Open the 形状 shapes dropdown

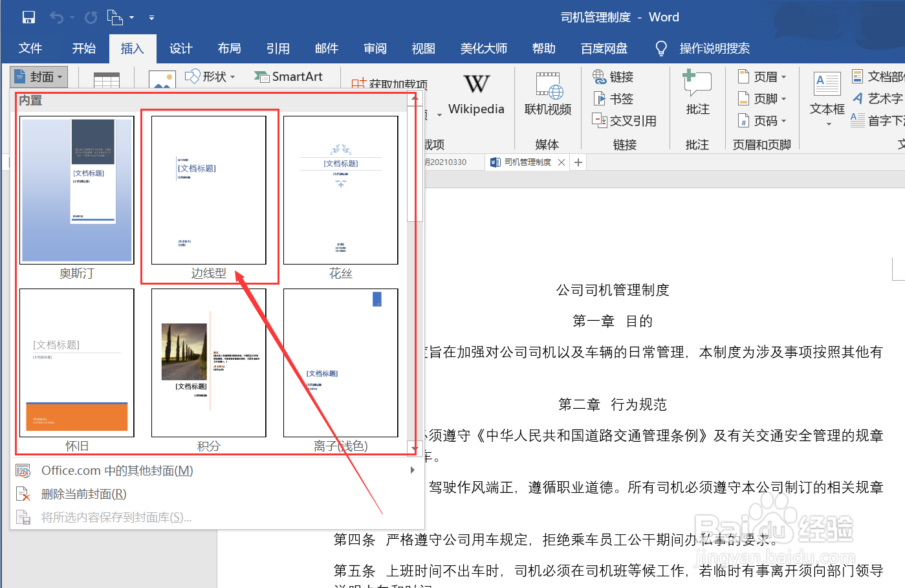[x=210, y=76]
